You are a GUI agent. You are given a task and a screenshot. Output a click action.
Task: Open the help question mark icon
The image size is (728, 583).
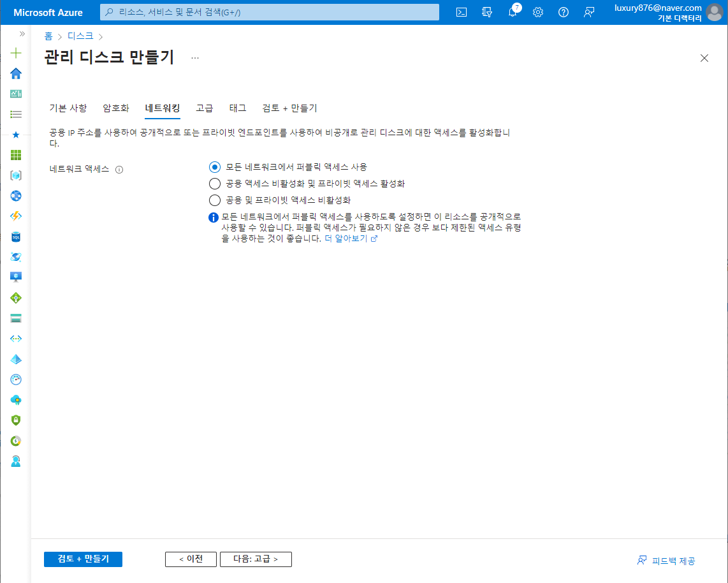click(564, 13)
